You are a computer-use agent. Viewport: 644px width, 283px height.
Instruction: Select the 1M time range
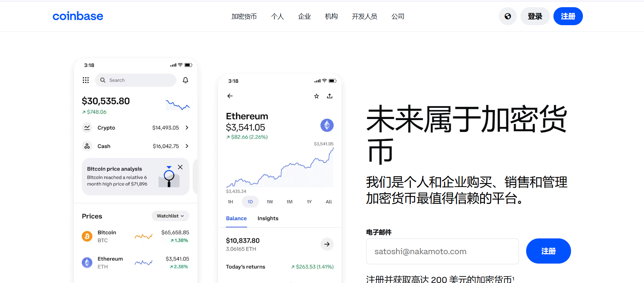coord(290,202)
